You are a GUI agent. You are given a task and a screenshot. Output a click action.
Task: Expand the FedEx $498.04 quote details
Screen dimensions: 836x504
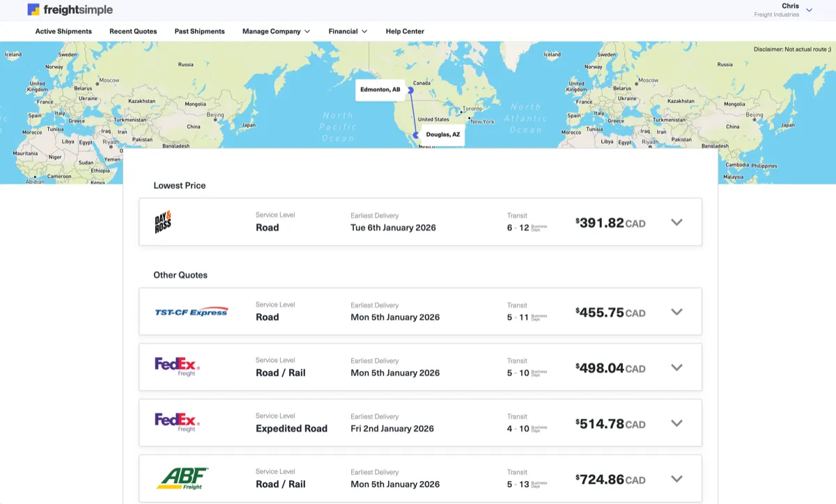pos(676,368)
